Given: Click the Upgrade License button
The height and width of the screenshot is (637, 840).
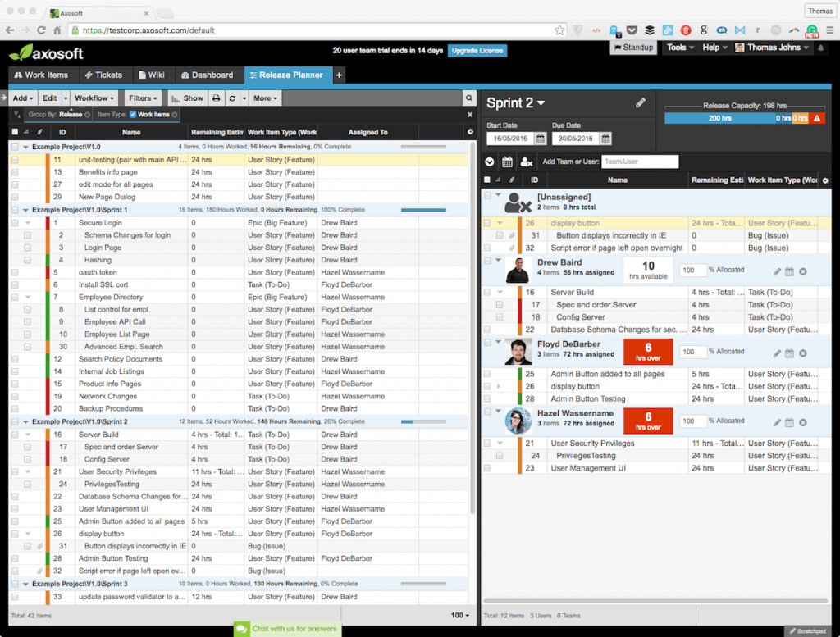Looking at the screenshot, I should [477, 50].
